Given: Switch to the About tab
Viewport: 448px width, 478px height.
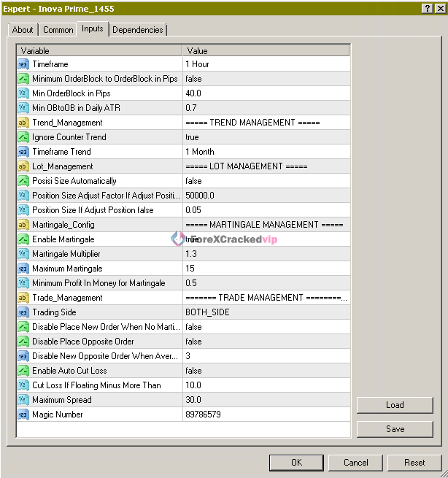Looking at the screenshot, I should tap(23, 30).
